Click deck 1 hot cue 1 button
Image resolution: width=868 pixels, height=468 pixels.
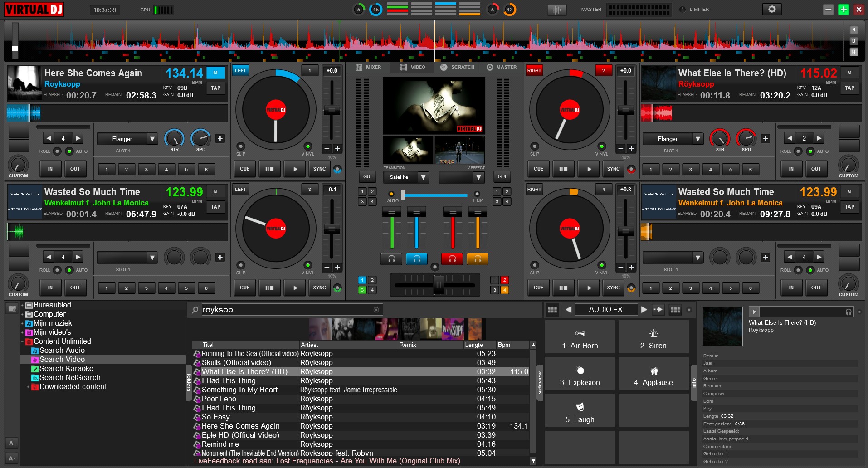107,169
